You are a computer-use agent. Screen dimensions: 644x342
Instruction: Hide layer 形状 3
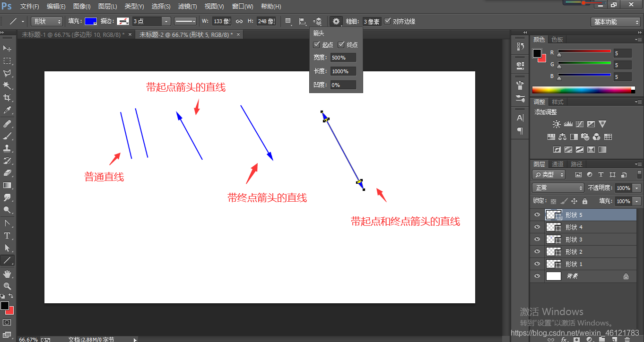[537, 239]
